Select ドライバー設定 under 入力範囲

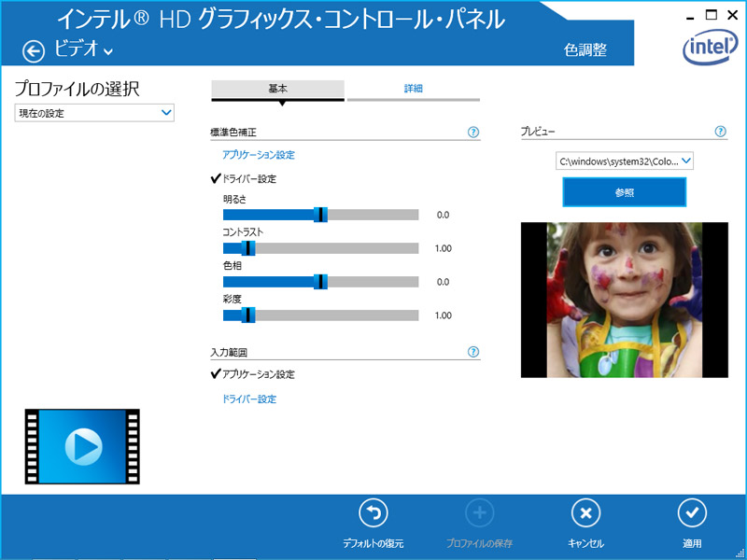click(249, 399)
